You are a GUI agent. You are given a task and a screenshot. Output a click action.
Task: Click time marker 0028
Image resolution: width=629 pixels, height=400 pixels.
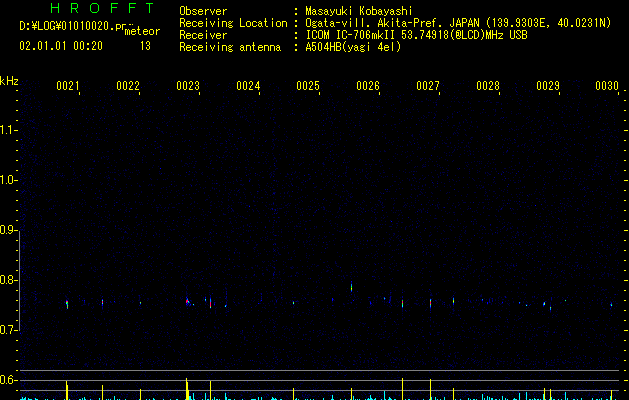point(488,85)
